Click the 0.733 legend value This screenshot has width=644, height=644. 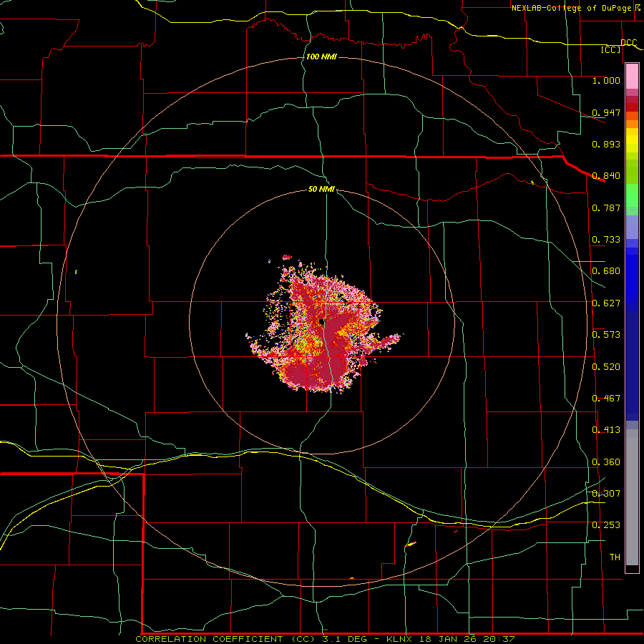point(606,240)
